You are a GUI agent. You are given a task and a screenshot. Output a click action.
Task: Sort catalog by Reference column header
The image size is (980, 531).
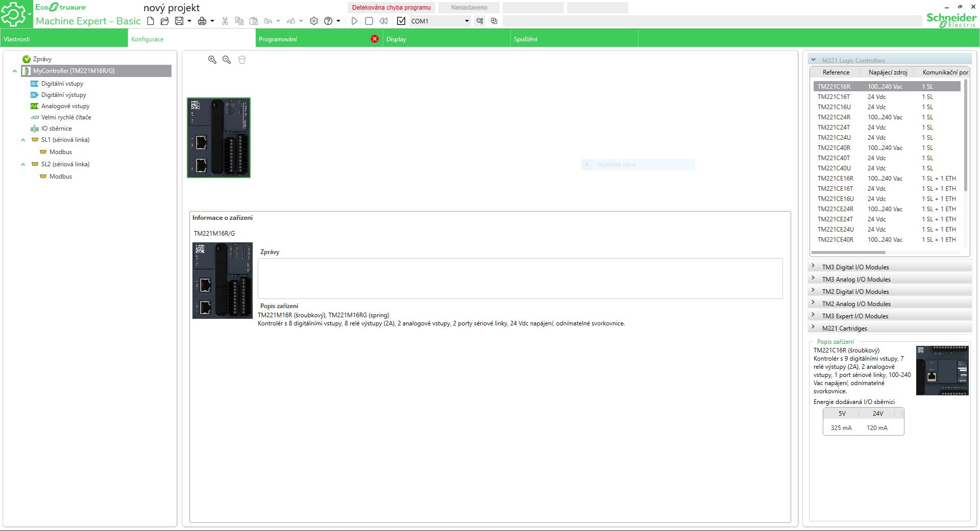pos(836,72)
